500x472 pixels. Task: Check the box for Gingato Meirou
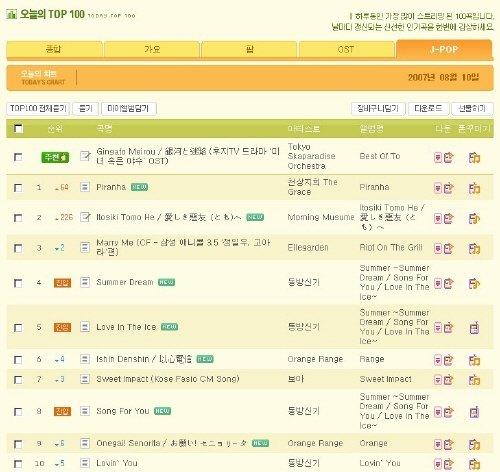coord(18,157)
